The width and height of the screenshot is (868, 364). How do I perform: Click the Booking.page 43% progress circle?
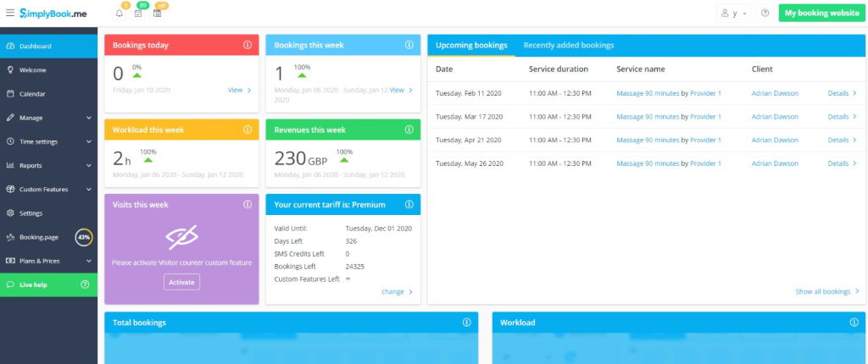pyautogui.click(x=84, y=237)
